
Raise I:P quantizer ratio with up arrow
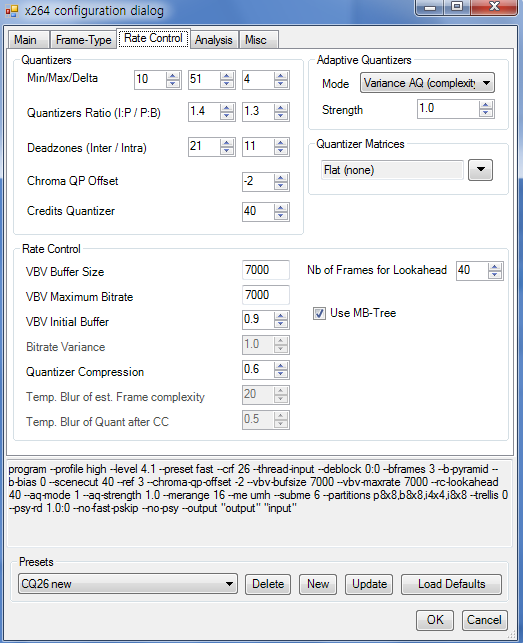(x=227, y=108)
